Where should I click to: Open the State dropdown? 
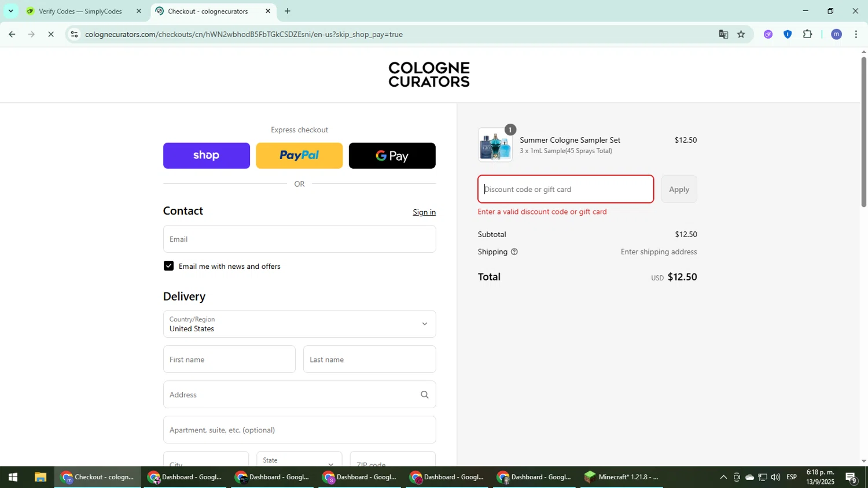(299, 460)
